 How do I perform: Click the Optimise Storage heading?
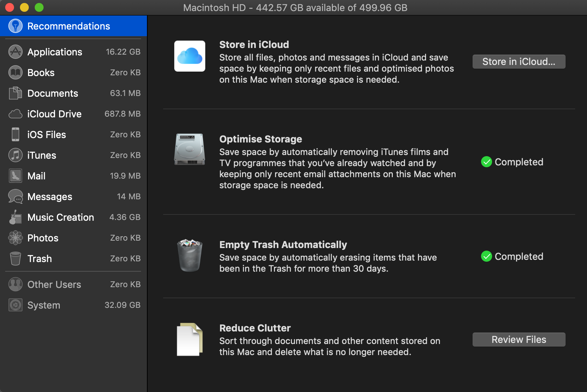261,139
